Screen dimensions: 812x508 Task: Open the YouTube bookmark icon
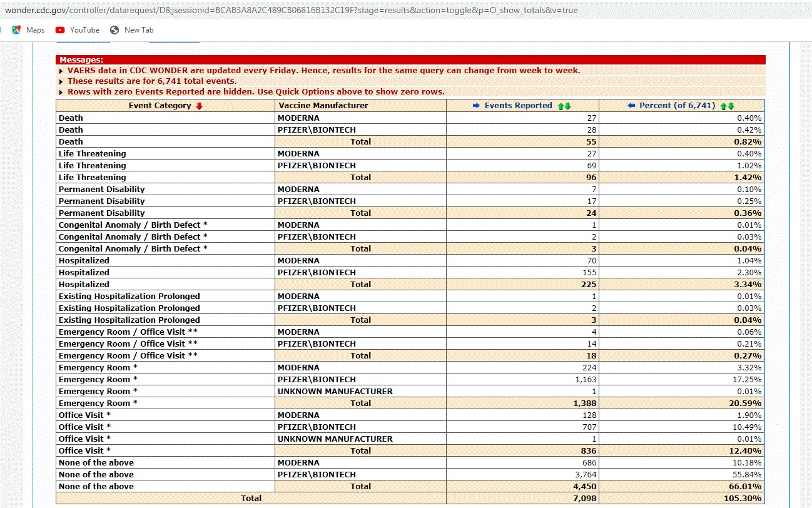pos(60,30)
